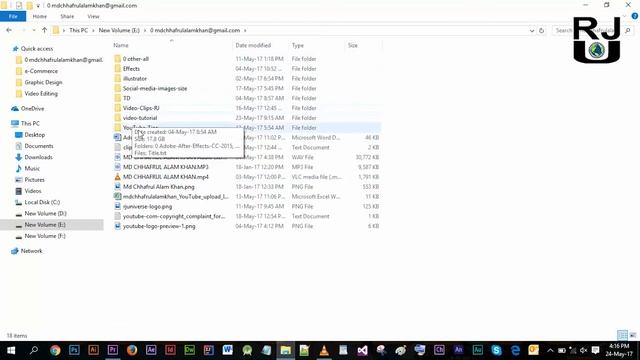640x360 pixels.
Task: Select the Video-Clips-RJ folder
Action: pos(141,108)
